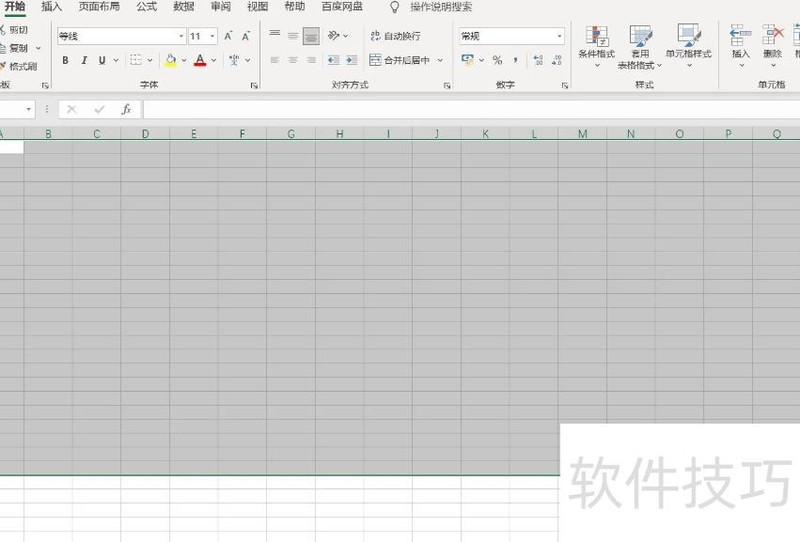This screenshot has height=542, width=800.
Task: Align text to top
Action: 274,35
